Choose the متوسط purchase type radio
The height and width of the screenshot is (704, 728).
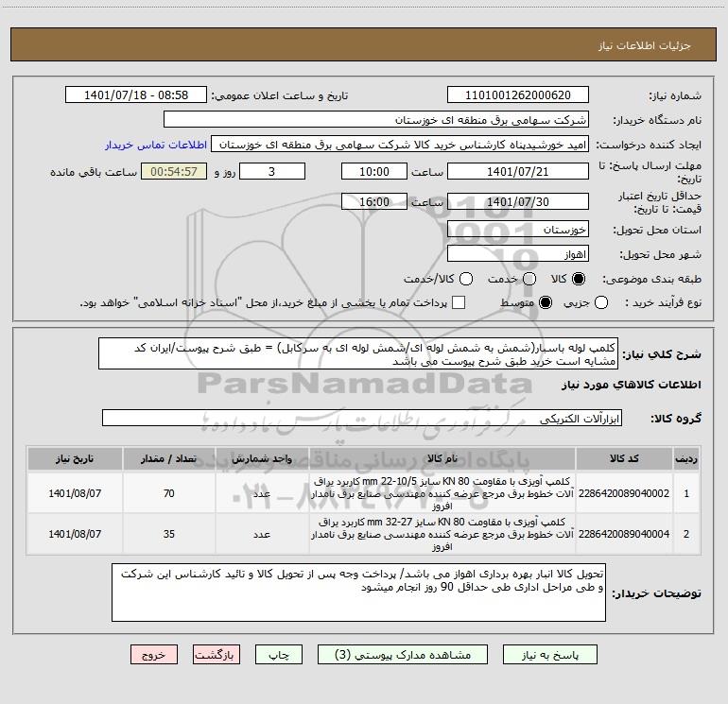[x=546, y=302]
